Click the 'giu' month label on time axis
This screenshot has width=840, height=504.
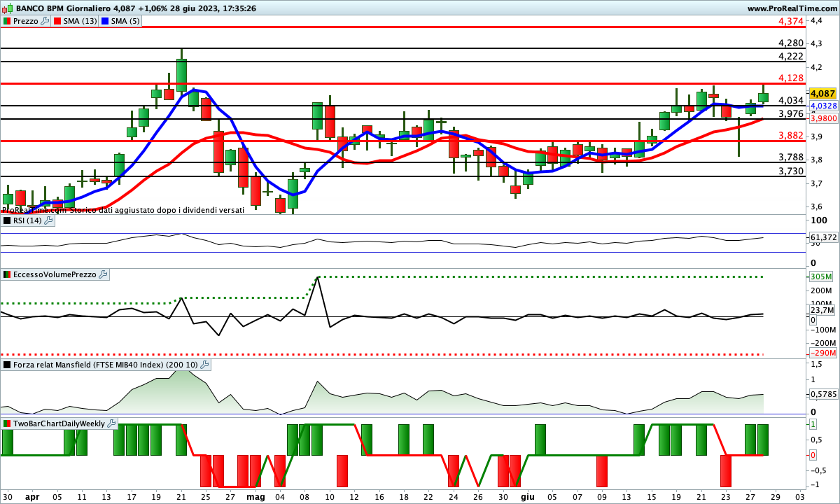pos(527,496)
